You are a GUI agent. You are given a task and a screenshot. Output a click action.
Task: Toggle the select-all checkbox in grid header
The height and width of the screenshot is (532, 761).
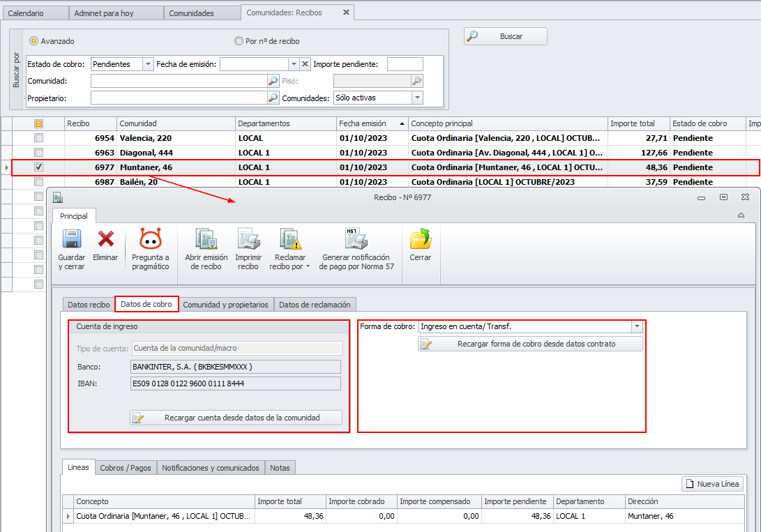tap(39, 123)
